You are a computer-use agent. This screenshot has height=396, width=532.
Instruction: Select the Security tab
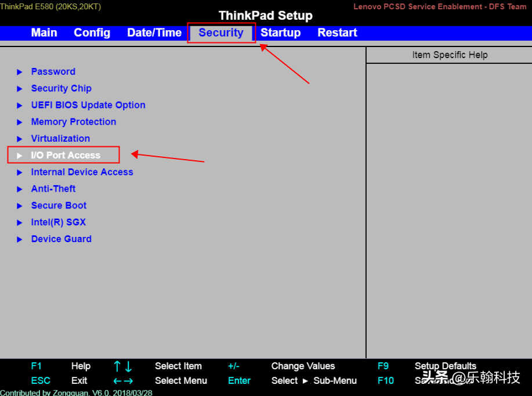click(221, 33)
